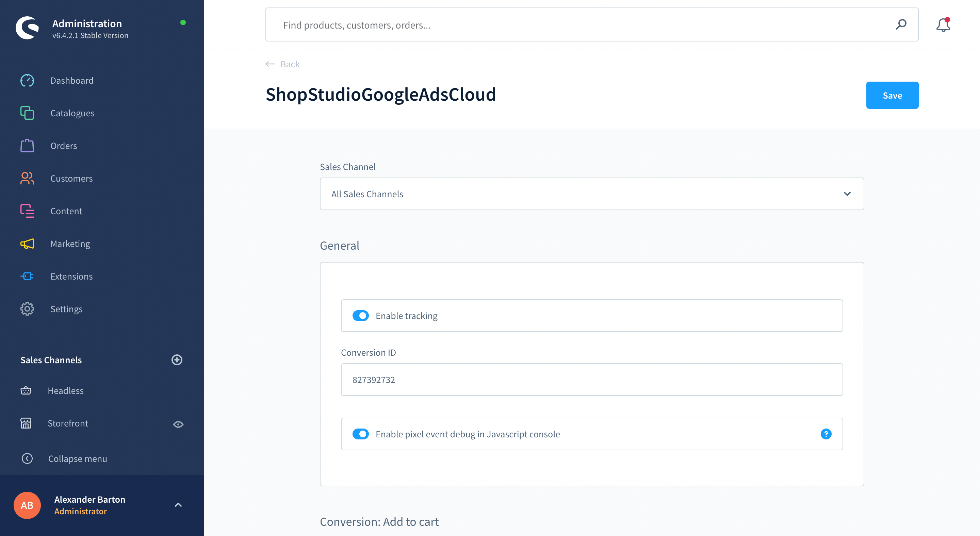980x536 pixels.
Task: Open Orders menu item
Action: tap(64, 146)
